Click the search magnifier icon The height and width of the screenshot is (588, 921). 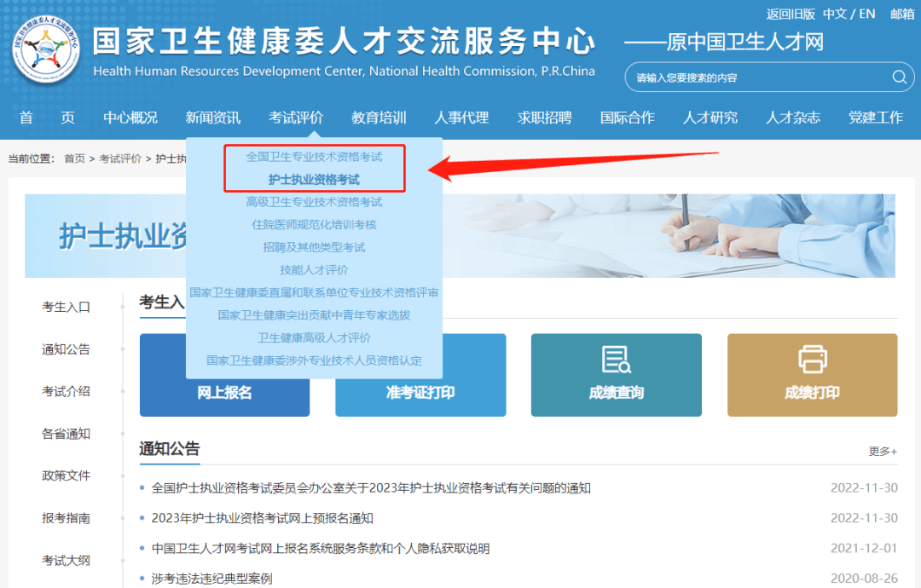click(899, 77)
